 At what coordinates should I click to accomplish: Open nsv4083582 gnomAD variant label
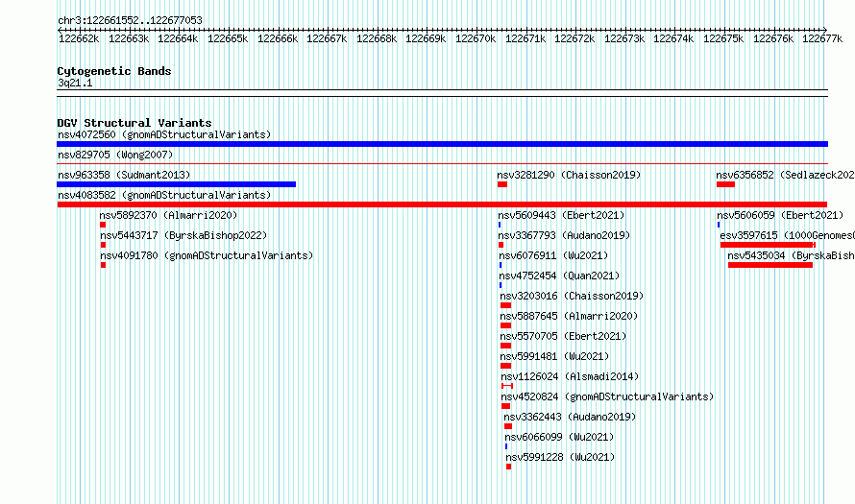(x=164, y=195)
